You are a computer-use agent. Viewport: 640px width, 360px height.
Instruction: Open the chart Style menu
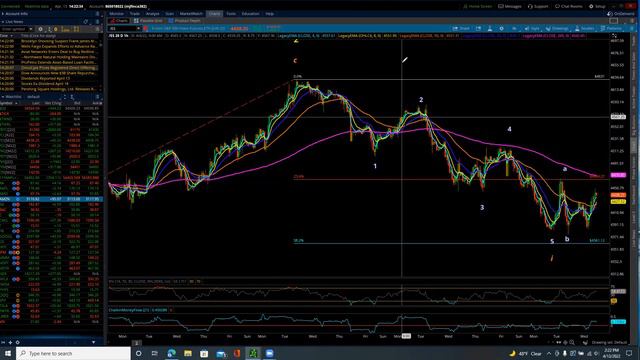[x=532, y=29]
